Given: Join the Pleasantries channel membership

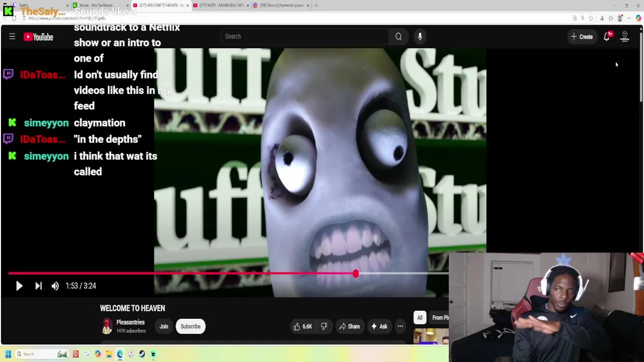Looking at the screenshot, I should 164,326.
